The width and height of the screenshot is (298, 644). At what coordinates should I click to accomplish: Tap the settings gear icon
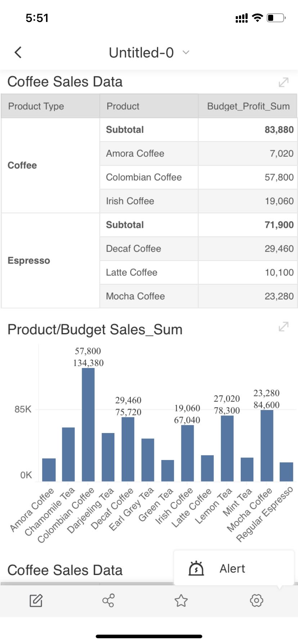(x=256, y=600)
